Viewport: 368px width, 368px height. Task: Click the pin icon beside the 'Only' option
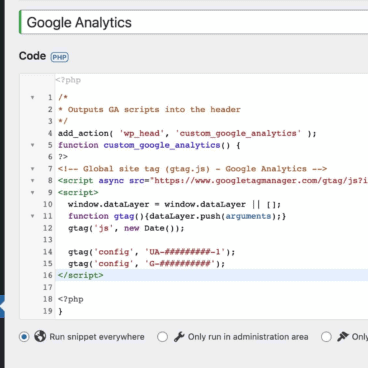tap(343, 337)
